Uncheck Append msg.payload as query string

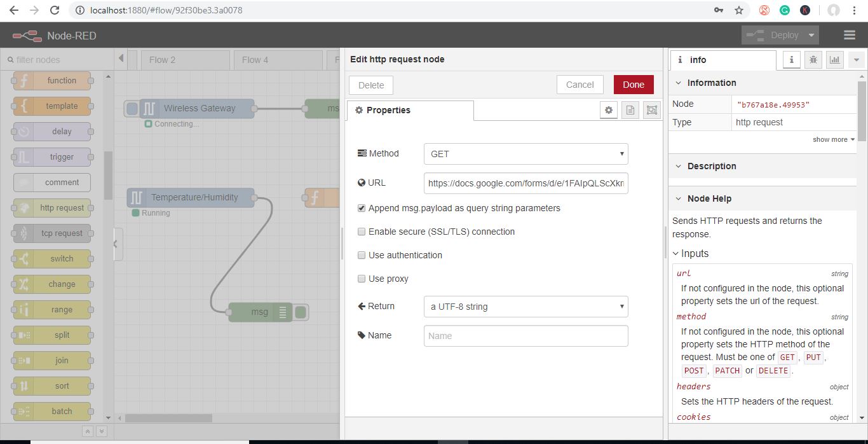click(x=362, y=208)
